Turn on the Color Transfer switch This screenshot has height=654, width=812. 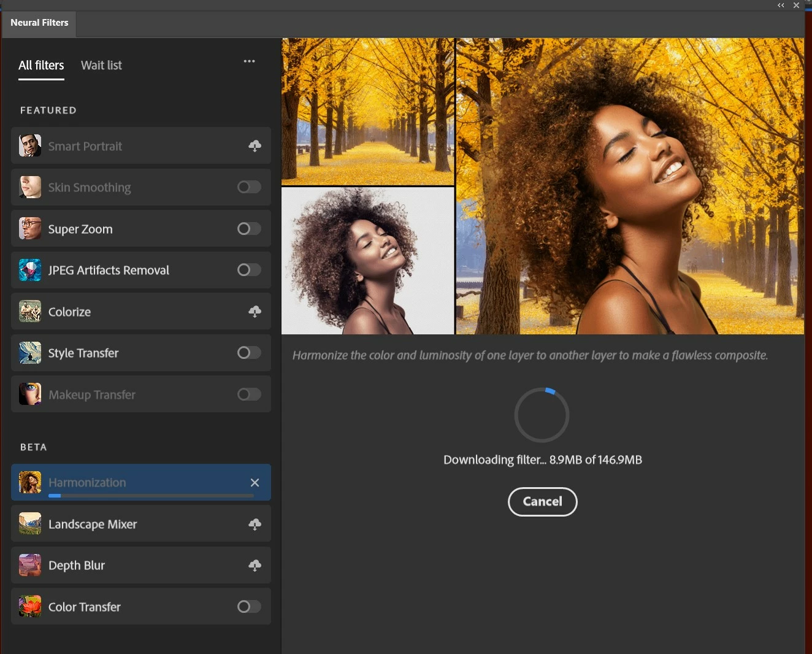pyautogui.click(x=249, y=607)
